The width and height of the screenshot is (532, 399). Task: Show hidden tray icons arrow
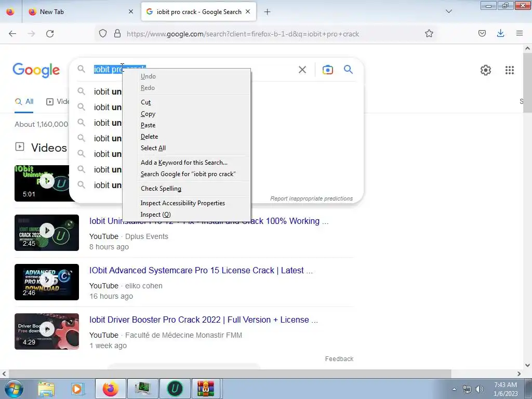[454, 389]
